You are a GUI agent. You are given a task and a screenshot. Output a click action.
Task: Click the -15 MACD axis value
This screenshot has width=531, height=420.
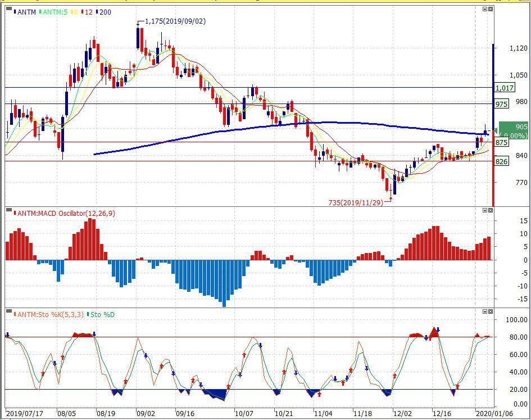click(x=522, y=299)
